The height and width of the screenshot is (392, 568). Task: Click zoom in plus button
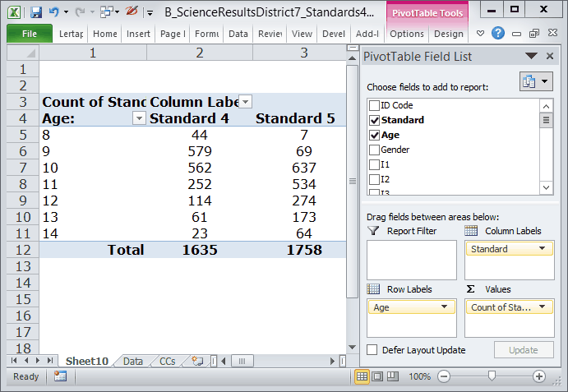539,376
